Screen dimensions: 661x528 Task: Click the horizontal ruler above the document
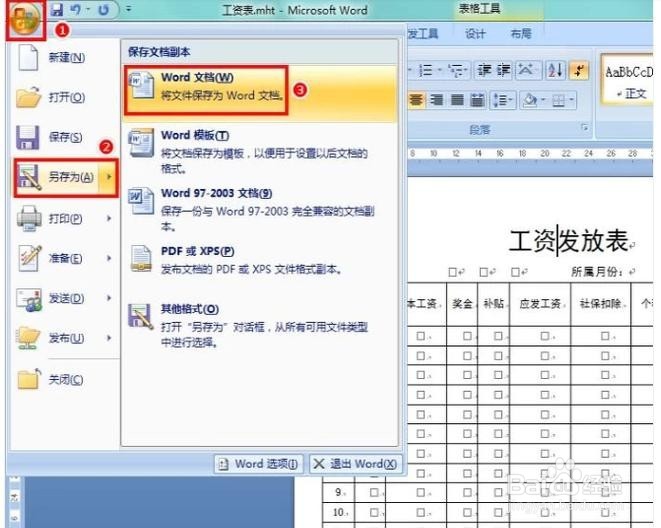click(x=530, y=153)
